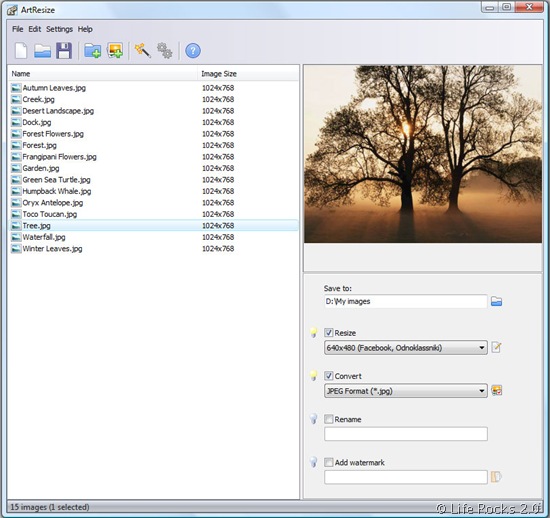Browse for Save to folder icon
550x518 pixels.
496,302
